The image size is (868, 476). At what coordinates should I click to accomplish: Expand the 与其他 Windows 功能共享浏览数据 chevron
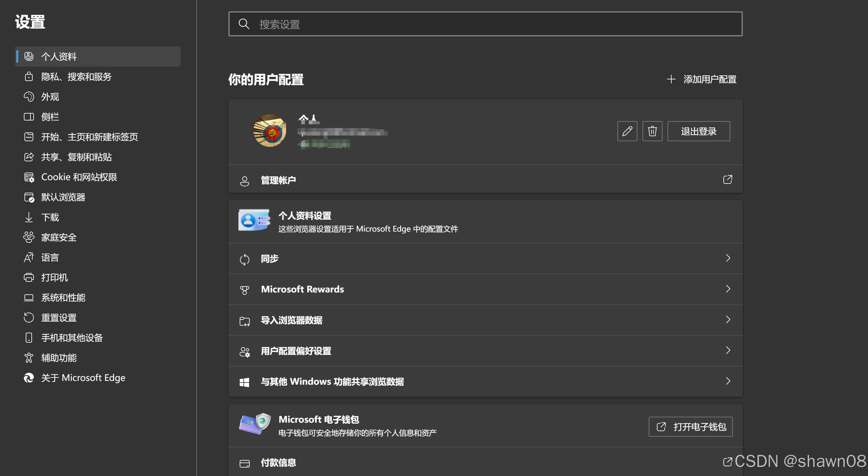728,381
